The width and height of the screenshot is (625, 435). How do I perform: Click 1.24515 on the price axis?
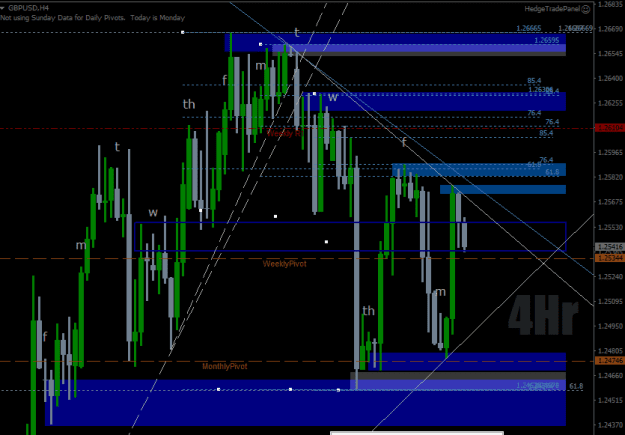(610, 400)
